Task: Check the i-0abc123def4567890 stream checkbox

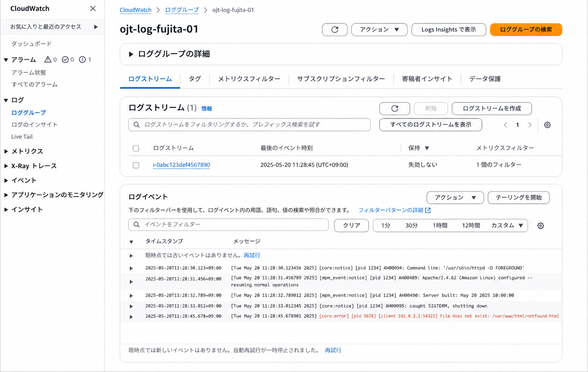Action: (136, 165)
